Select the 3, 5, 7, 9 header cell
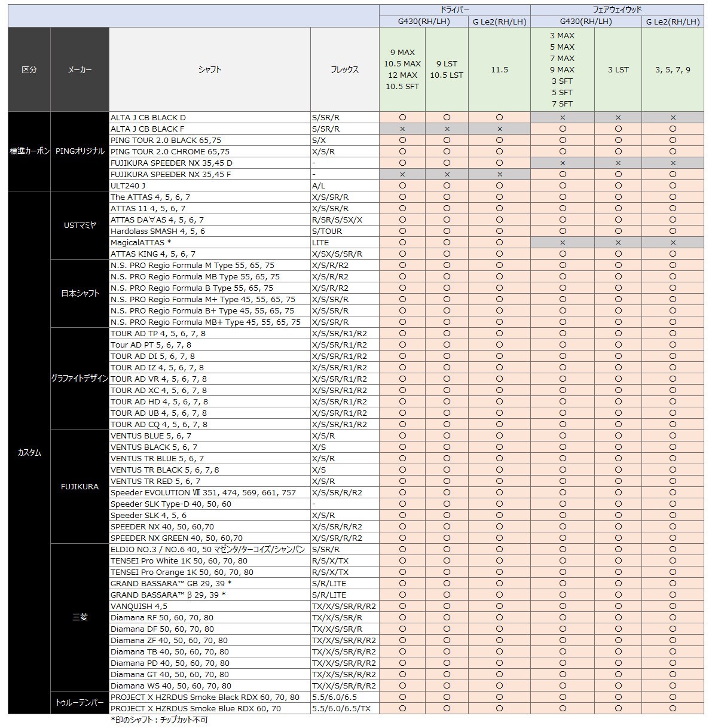The width and height of the screenshot is (712, 728). pos(673,69)
